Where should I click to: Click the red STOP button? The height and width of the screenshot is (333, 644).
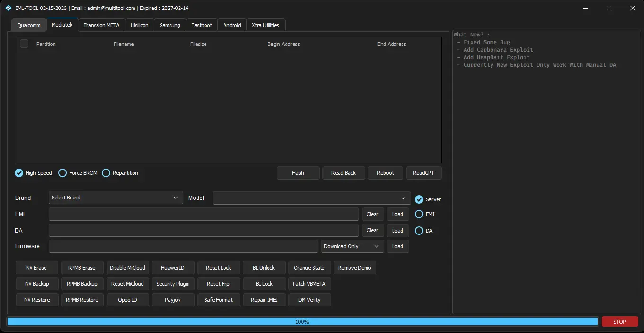tap(619, 322)
